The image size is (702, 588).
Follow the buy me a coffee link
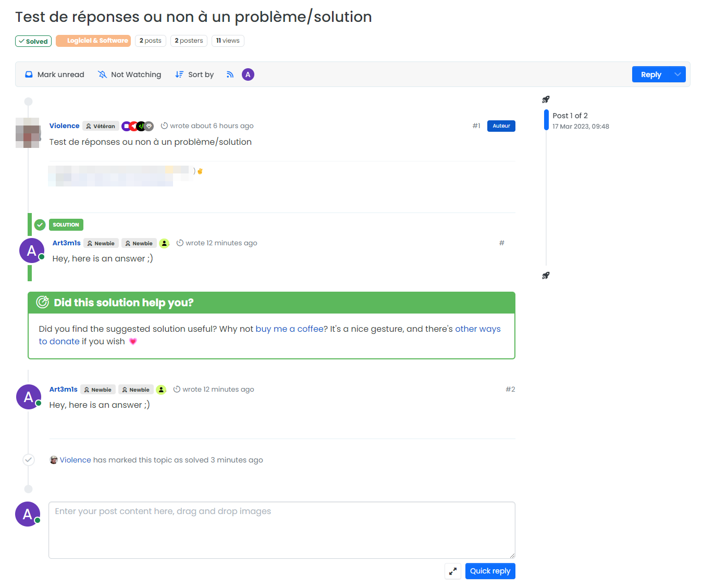pos(289,329)
